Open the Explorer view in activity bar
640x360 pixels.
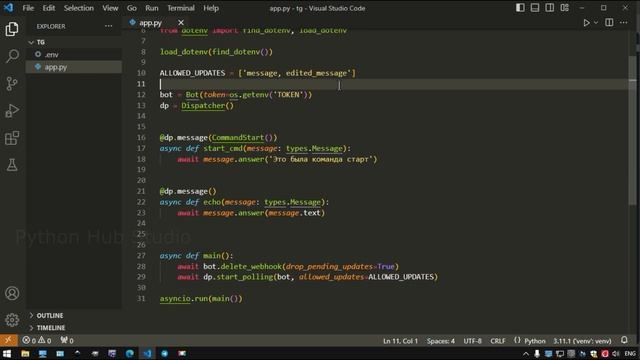click(x=12, y=29)
